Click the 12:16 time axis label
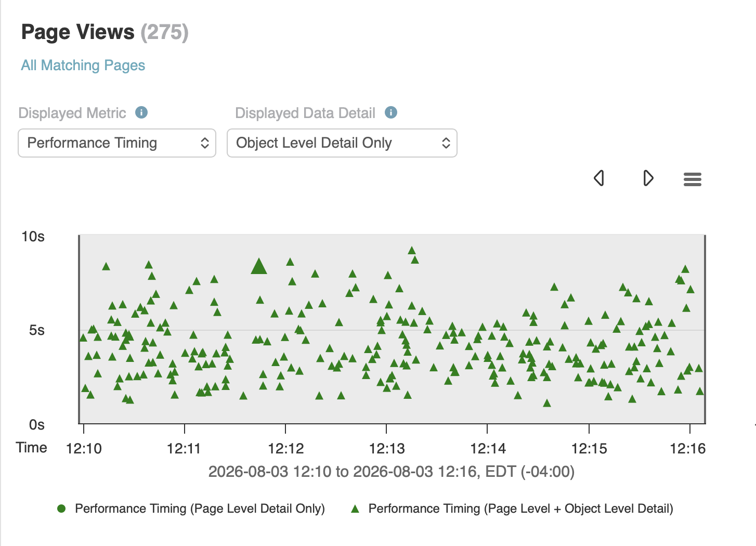This screenshot has height=546, width=756. [688, 449]
